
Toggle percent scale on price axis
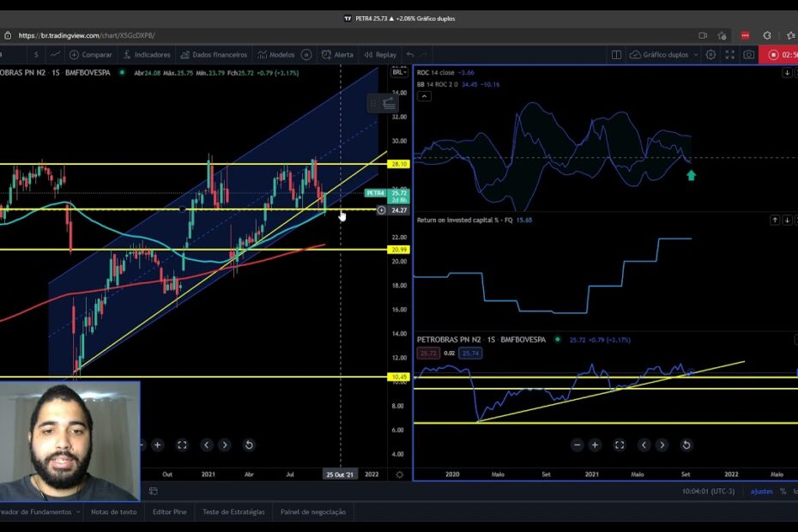tap(783, 491)
